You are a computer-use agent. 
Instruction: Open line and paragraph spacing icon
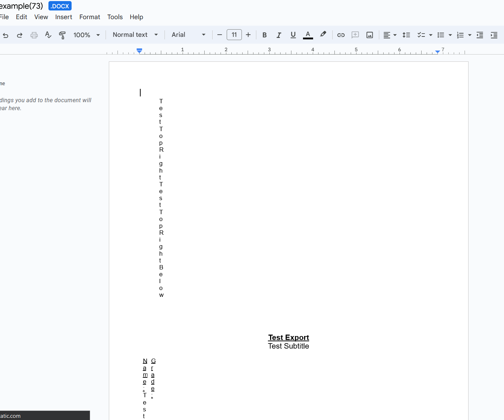(406, 35)
